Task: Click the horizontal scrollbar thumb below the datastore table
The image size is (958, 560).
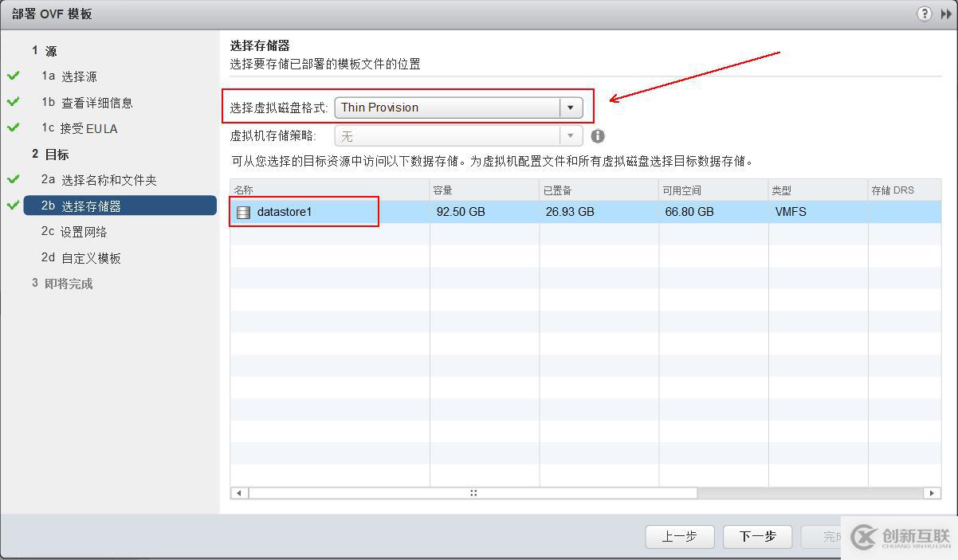Action: tap(473, 492)
